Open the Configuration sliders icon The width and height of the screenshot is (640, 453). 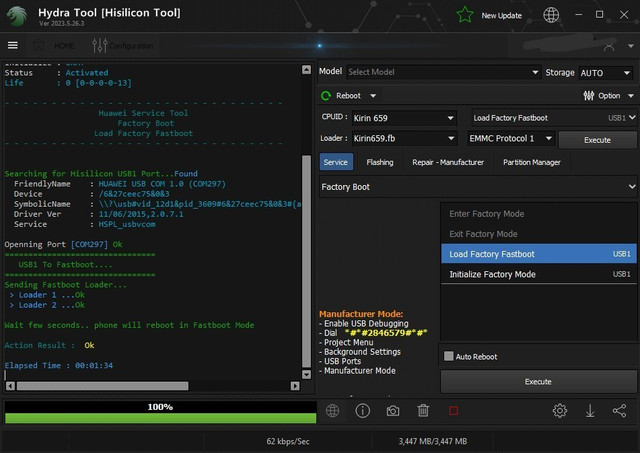coord(100,45)
